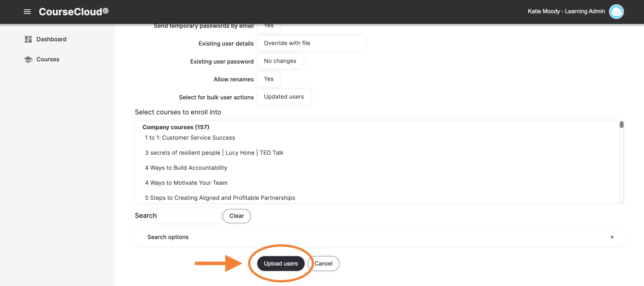Screen dimensions: 644x286
Task: Open Existing user password dropdown
Action: point(280,61)
